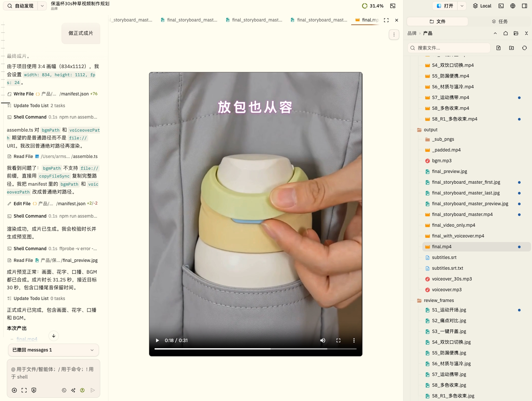This screenshot has height=401, width=532.
Task: Create a new folder in file panel
Action: (512, 48)
